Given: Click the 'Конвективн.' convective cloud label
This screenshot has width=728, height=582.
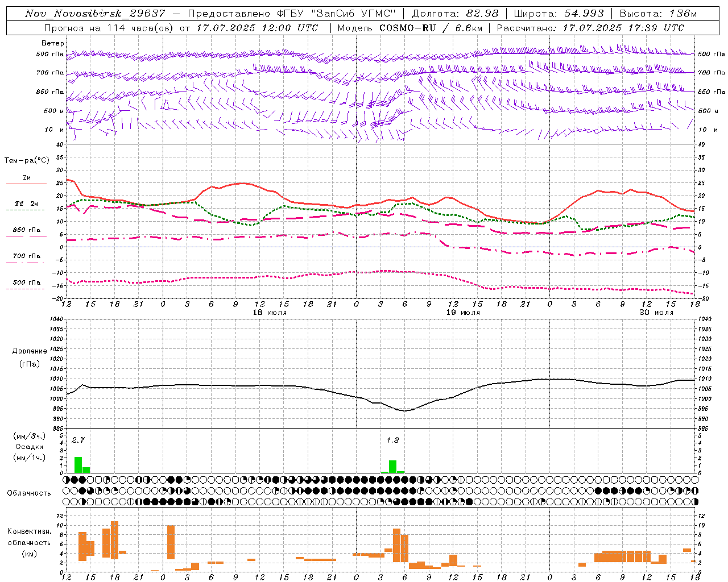Looking at the screenshot, I should pyautogui.click(x=30, y=531).
